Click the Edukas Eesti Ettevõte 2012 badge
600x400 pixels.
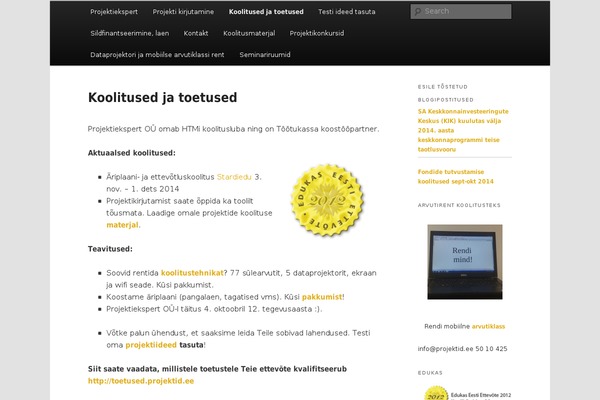(x=327, y=200)
